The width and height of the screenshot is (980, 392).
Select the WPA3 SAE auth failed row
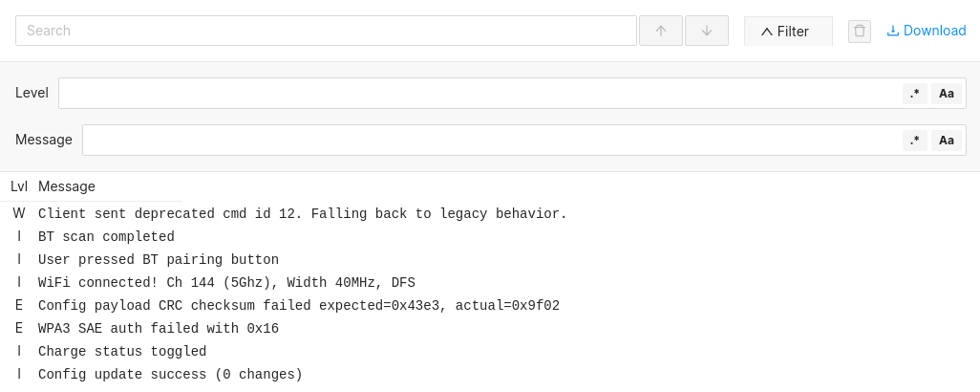pos(158,329)
